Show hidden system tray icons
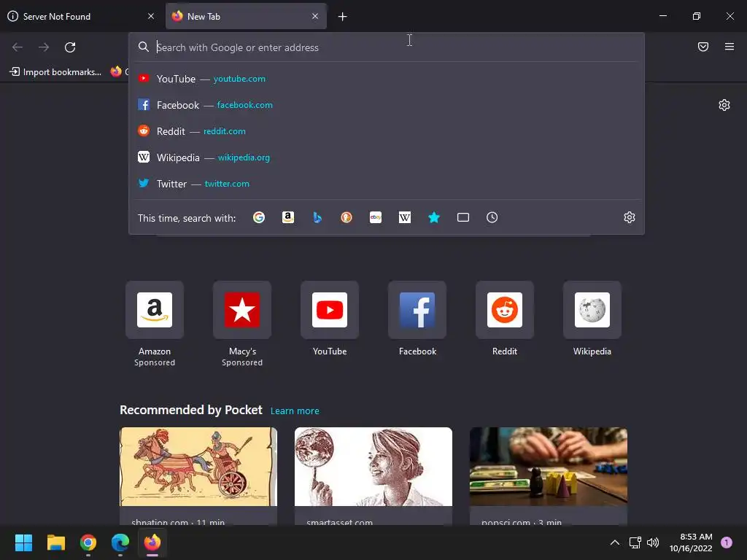This screenshot has height=560, width=747. click(x=615, y=542)
